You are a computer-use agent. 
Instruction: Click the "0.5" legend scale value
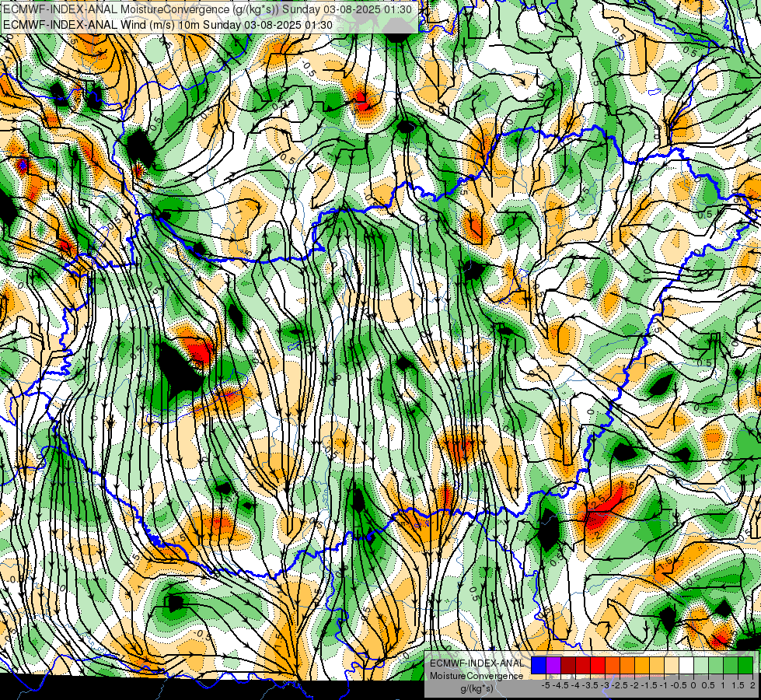pyautogui.click(x=708, y=685)
